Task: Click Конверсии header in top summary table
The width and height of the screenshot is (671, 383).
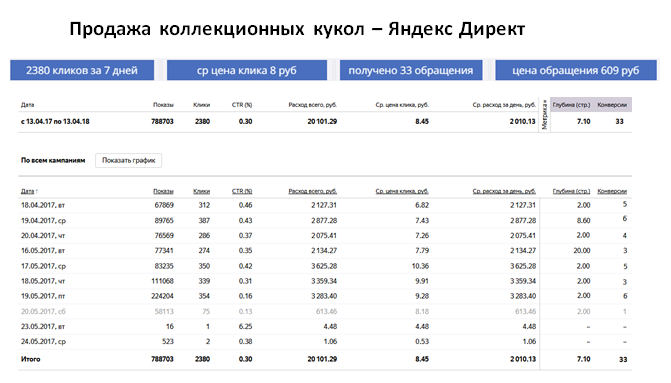Action: pos(612,105)
